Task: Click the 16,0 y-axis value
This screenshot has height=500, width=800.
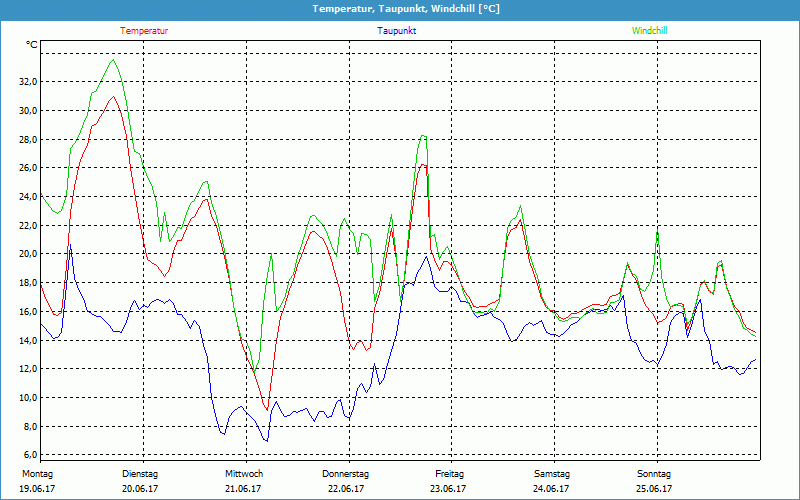Action: coord(27,312)
